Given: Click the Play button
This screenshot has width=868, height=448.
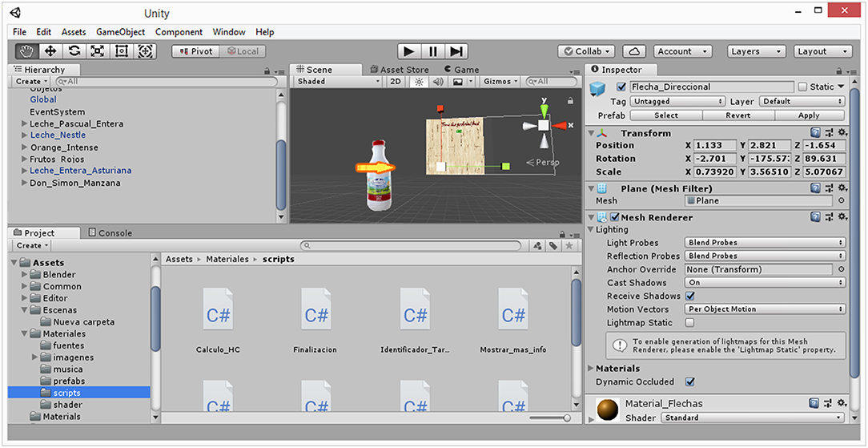Looking at the screenshot, I should click(x=409, y=51).
